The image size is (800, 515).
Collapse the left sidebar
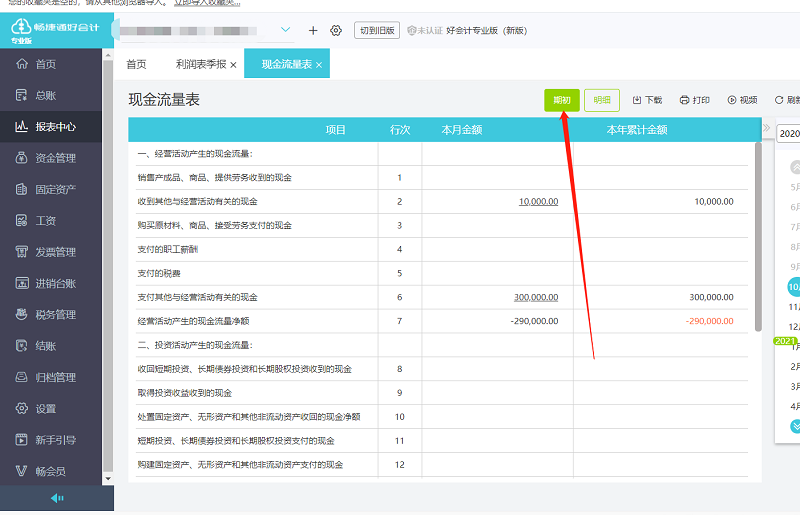(x=57, y=498)
